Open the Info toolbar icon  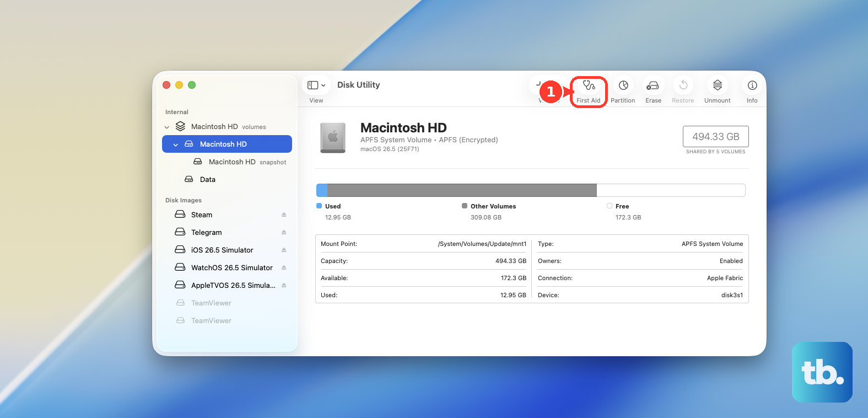point(752,85)
